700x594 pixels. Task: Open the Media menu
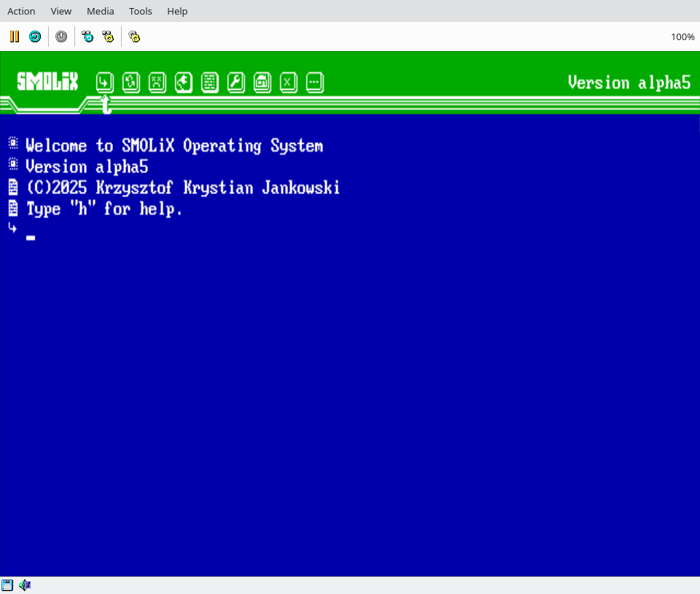101,11
